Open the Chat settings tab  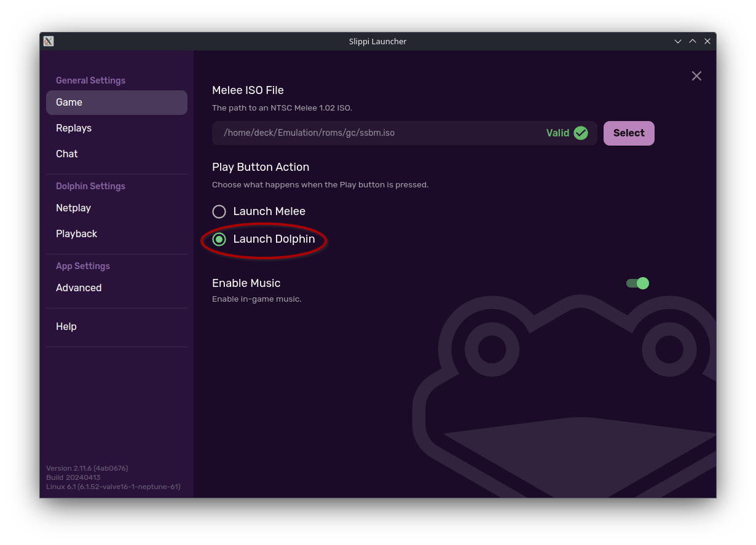click(117, 154)
